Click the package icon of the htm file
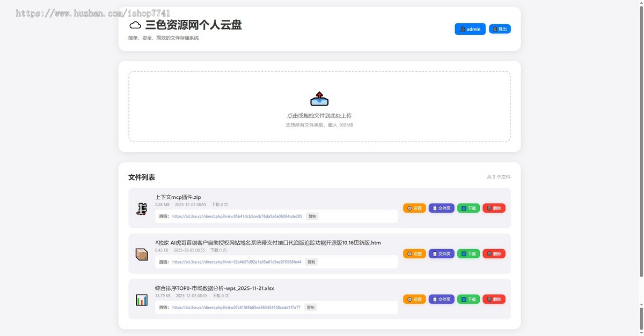Image resolution: width=644 pixels, height=336 pixels. click(141, 253)
